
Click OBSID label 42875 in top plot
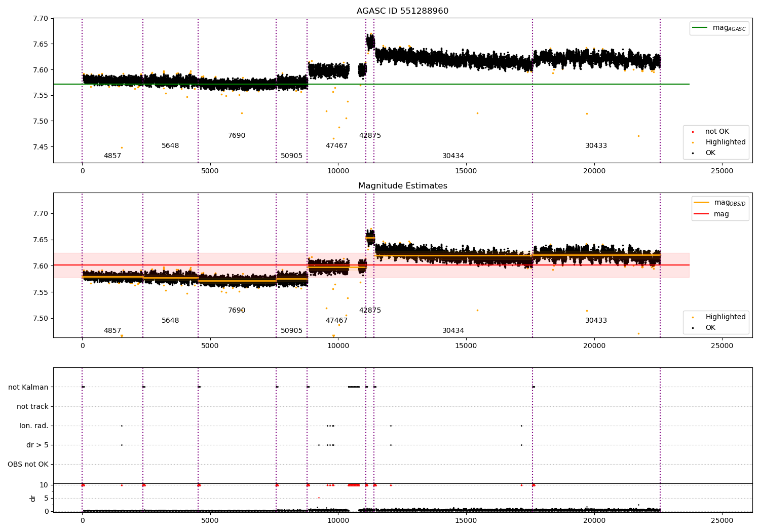click(370, 136)
